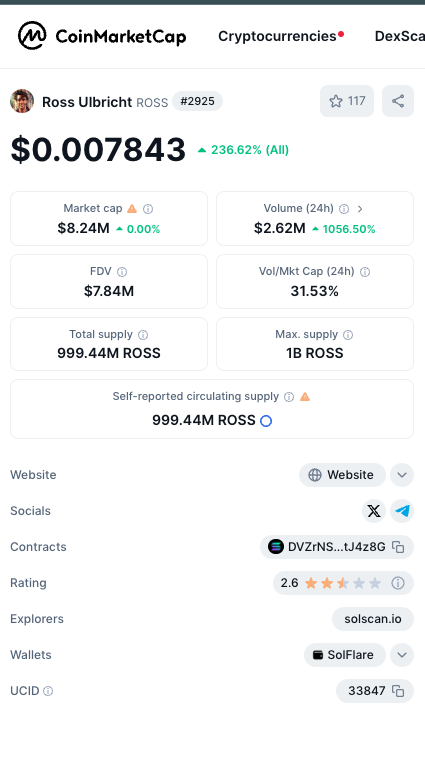Open the solscan.io explorer link
The height and width of the screenshot is (761, 425).
373,619
